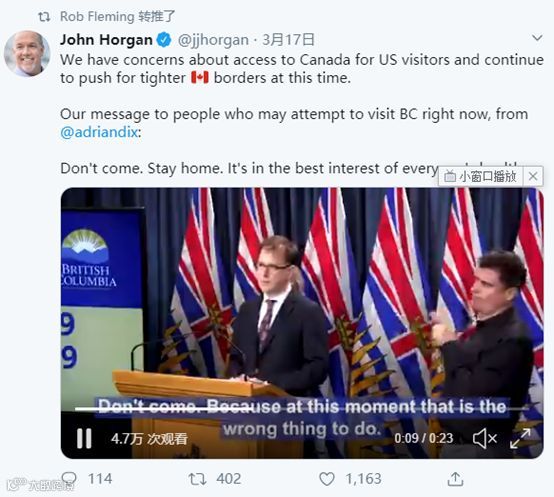The height and width of the screenshot is (497, 554).
Task: Unmute the video sound
Action: click(484, 438)
